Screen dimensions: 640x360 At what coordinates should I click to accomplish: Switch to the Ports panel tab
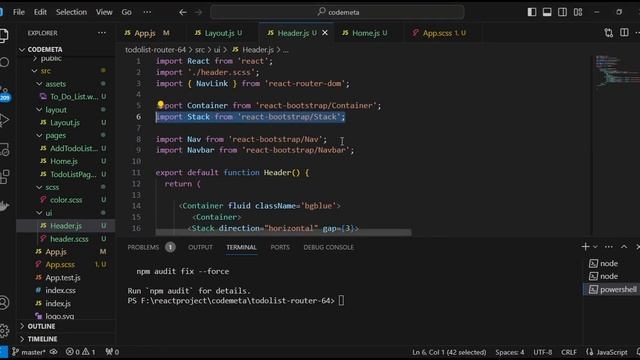click(280, 247)
